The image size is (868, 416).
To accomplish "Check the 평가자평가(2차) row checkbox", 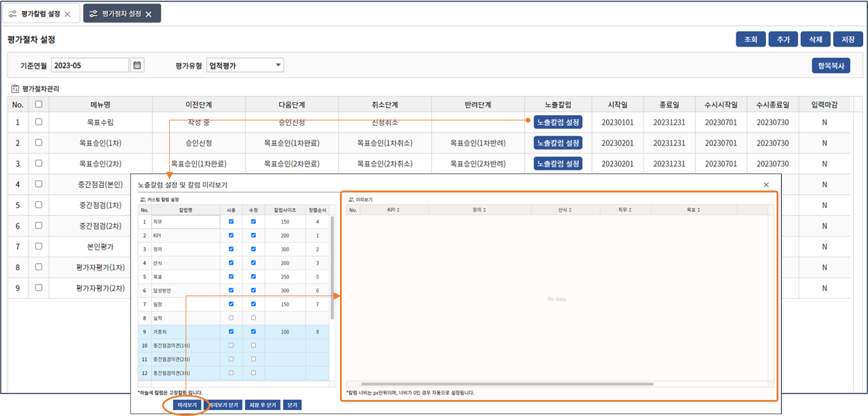I will (39, 288).
